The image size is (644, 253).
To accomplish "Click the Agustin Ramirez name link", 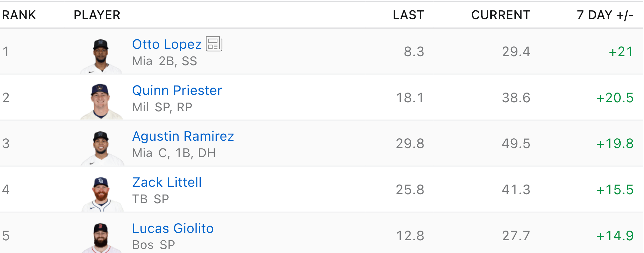I will click(x=183, y=136).
